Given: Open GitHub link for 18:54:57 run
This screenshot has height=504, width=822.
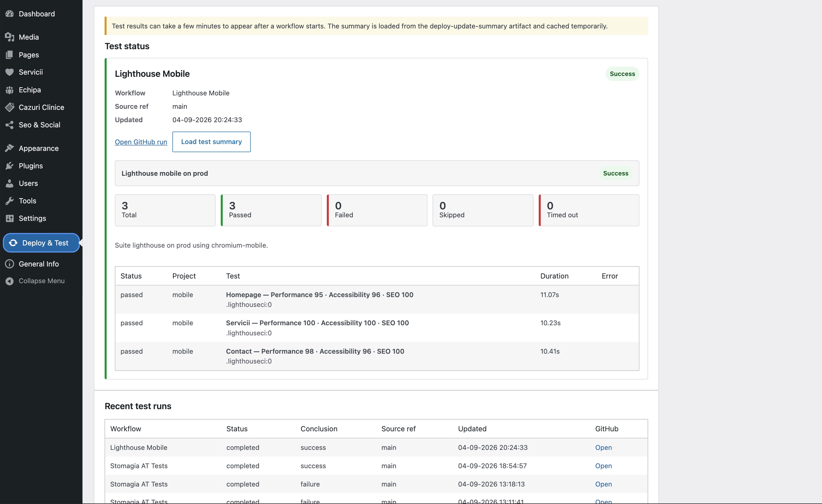Looking at the screenshot, I should click(603, 466).
